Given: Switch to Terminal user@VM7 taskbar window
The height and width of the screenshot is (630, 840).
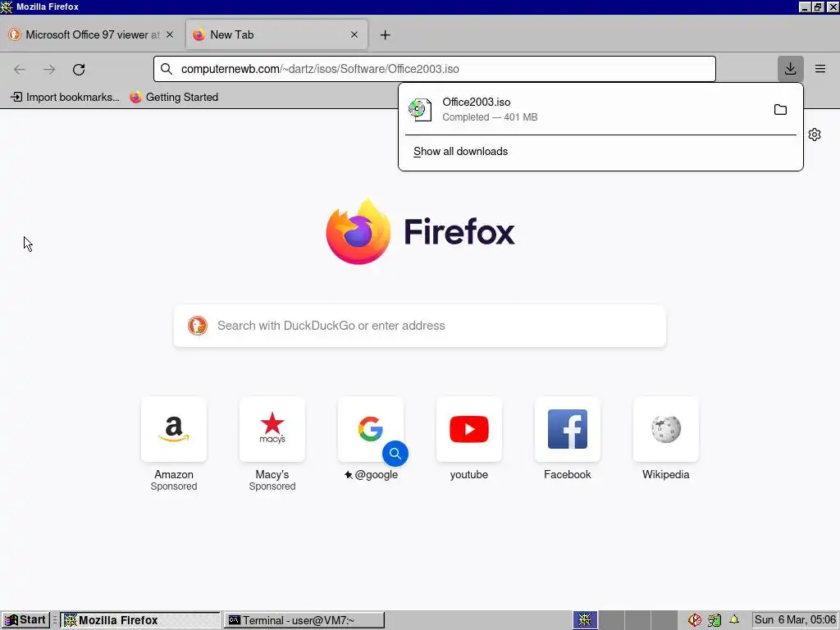Looking at the screenshot, I should click(304, 620).
